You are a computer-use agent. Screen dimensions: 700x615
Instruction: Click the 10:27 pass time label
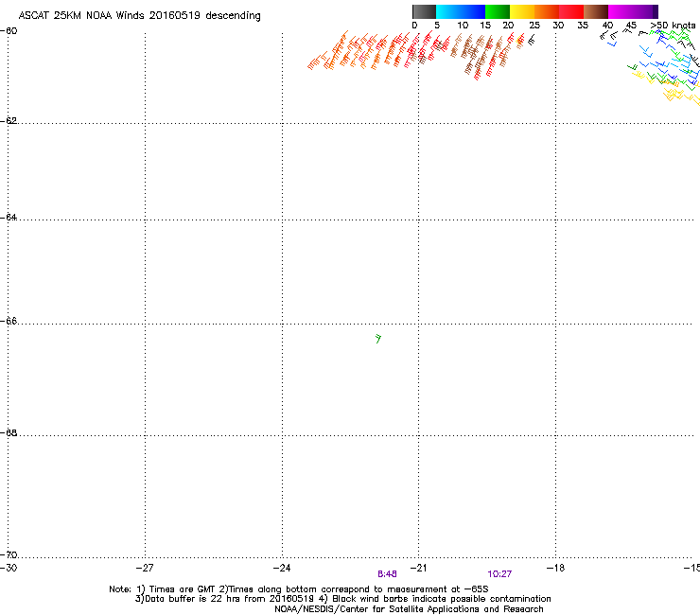pos(499,574)
